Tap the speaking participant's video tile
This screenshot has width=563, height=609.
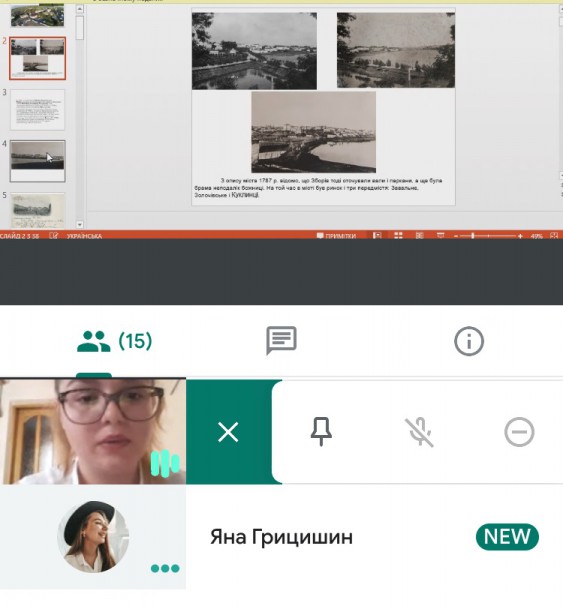pyautogui.click(x=93, y=432)
